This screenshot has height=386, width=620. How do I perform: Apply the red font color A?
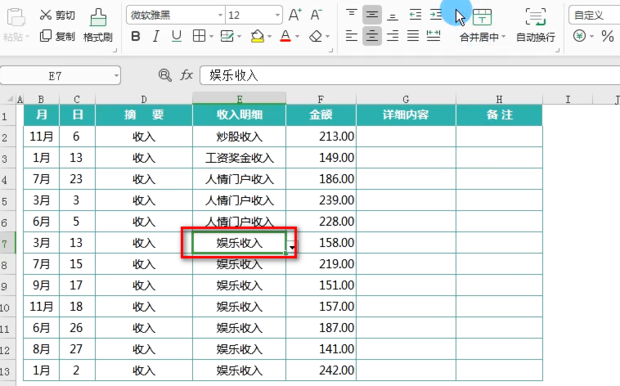[x=285, y=36]
